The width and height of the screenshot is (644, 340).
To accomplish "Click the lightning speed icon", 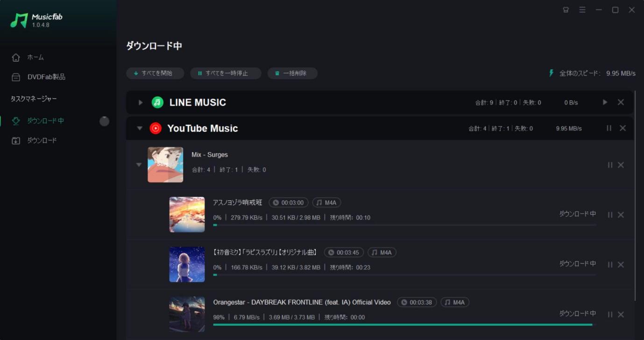I will pos(552,73).
